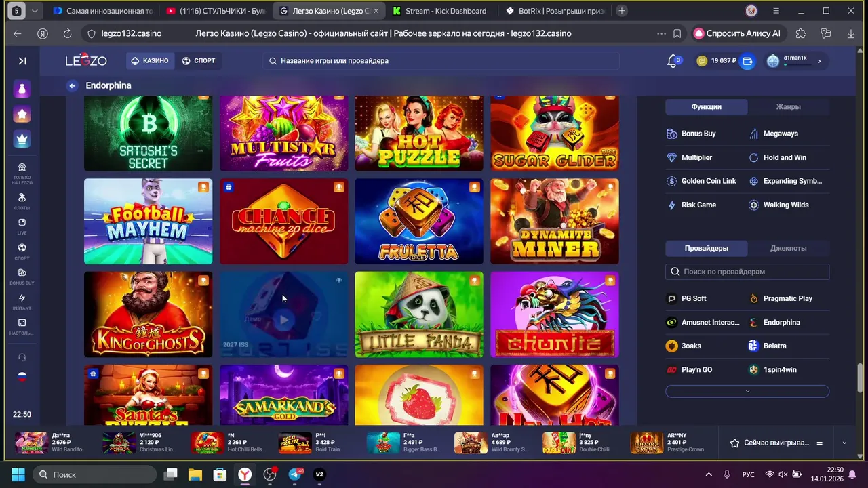The width and height of the screenshot is (868, 488).
Task: Open the wallet deposit icon
Action: pos(747,61)
